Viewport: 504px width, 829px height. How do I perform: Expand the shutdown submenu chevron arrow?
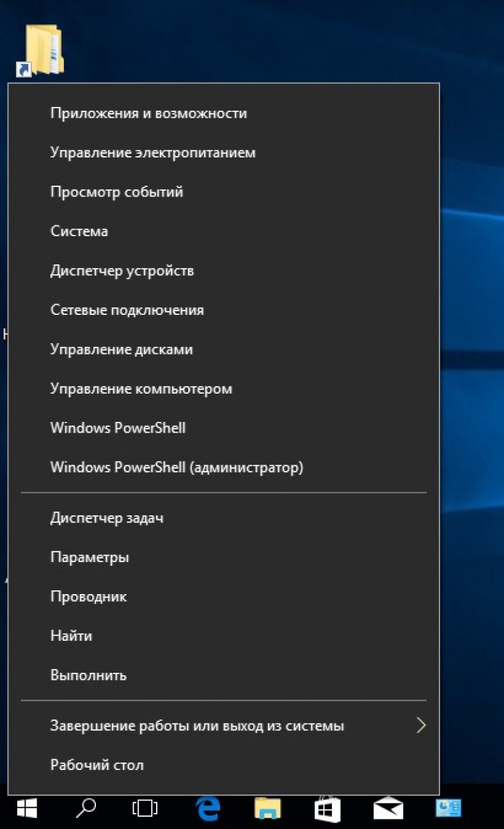click(421, 725)
